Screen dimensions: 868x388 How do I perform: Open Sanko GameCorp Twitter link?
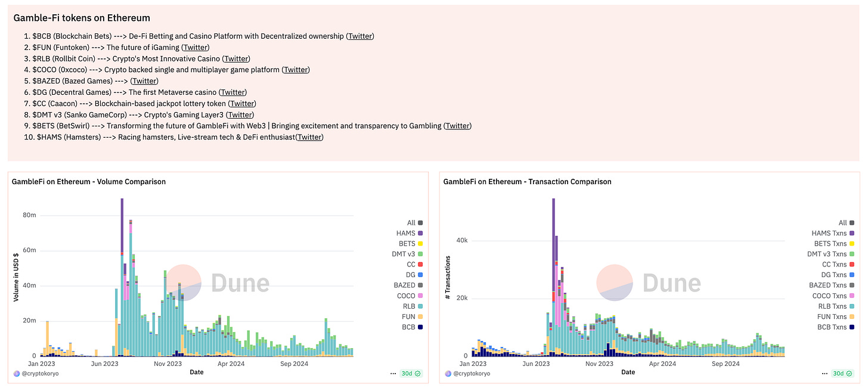click(x=240, y=115)
